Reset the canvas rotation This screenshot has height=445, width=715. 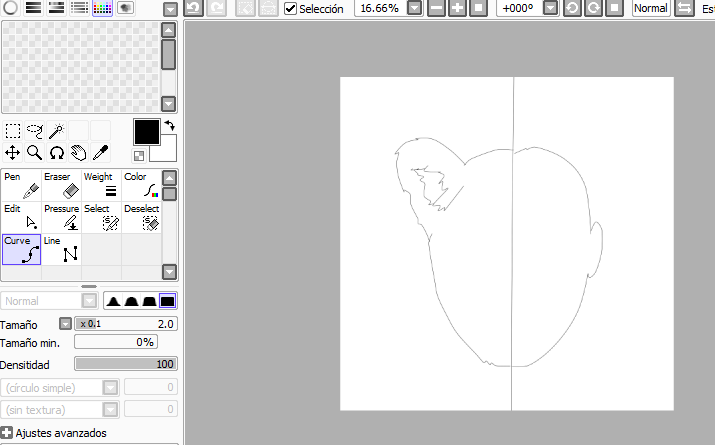tap(614, 8)
